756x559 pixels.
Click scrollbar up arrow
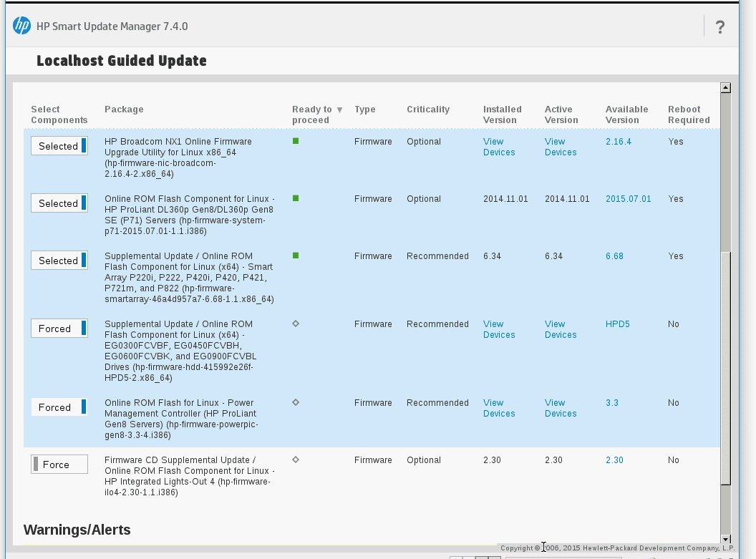click(x=726, y=88)
